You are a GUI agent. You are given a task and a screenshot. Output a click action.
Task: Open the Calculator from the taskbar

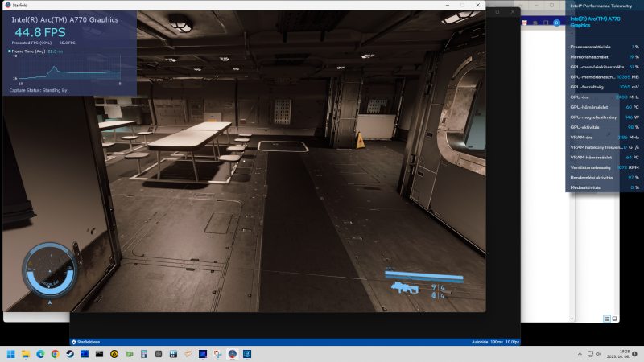[144, 354]
